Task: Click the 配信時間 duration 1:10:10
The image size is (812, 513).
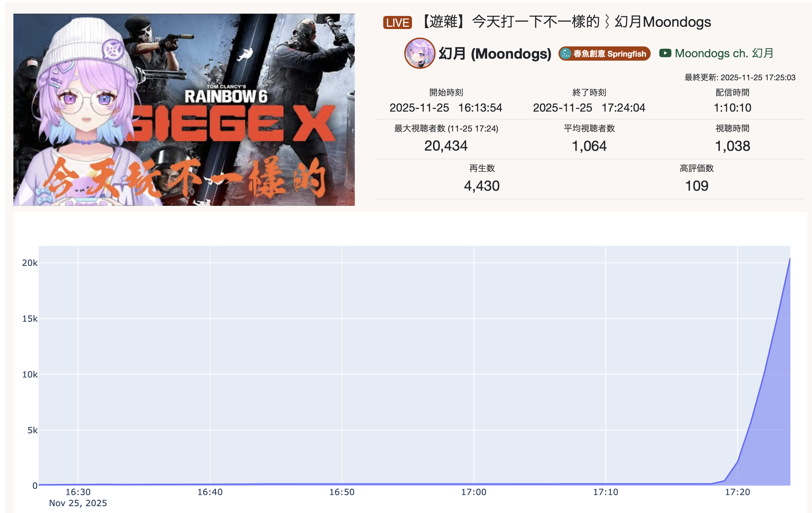Action: (732, 108)
